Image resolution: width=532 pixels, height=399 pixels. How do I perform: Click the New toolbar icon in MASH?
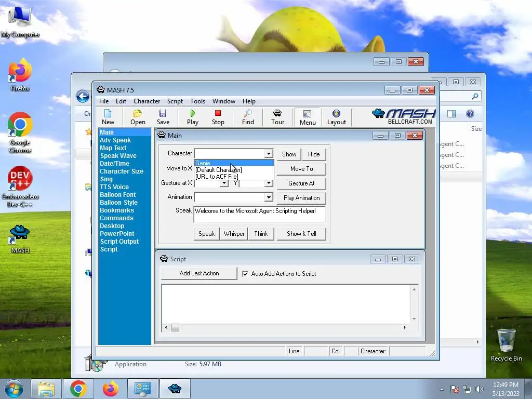tap(108, 117)
